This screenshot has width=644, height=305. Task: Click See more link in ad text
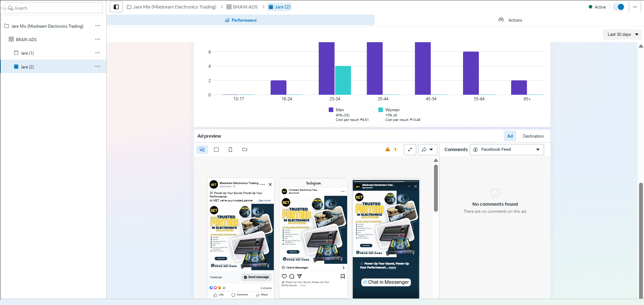(264, 201)
